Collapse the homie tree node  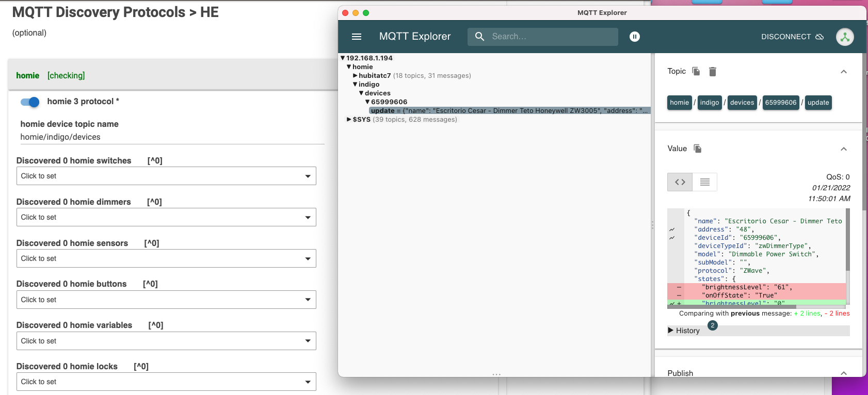349,67
